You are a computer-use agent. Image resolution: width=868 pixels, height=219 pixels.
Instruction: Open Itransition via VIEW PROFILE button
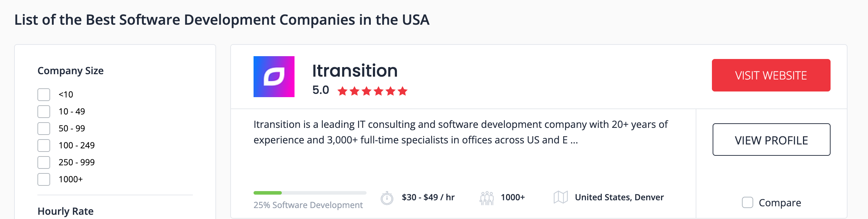point(771,140)
